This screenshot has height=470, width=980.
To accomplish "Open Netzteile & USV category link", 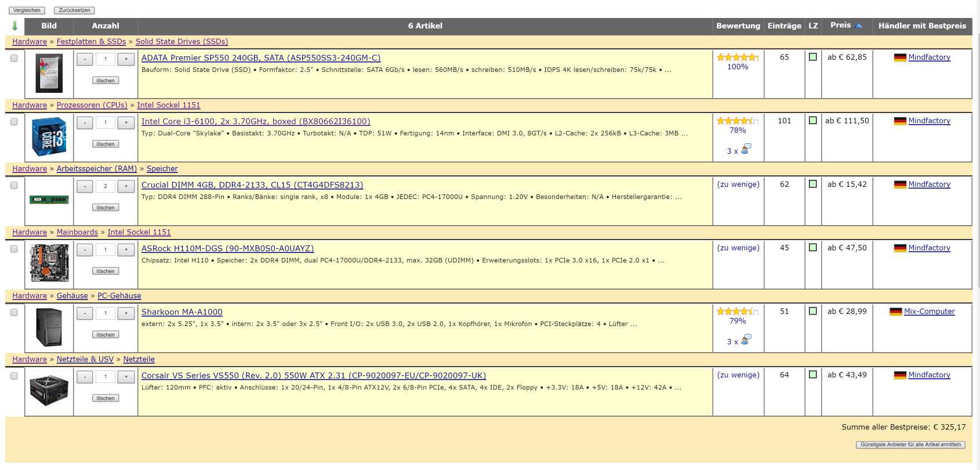I will click(85, 359).
